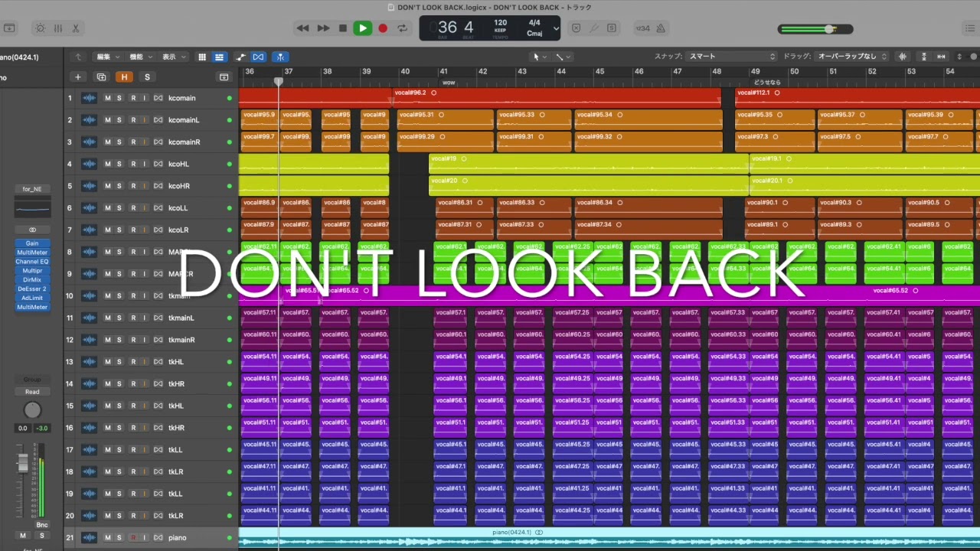Open the Group slot popup
980x551 pixels.
point(32,380)
